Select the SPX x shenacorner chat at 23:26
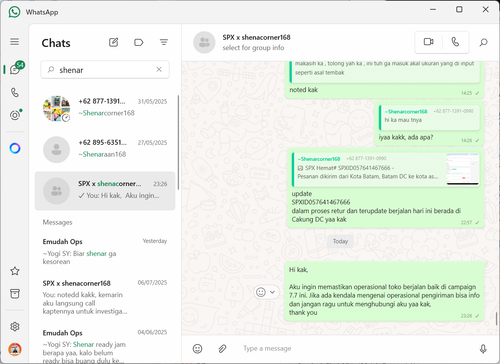 tap(105, 191)
